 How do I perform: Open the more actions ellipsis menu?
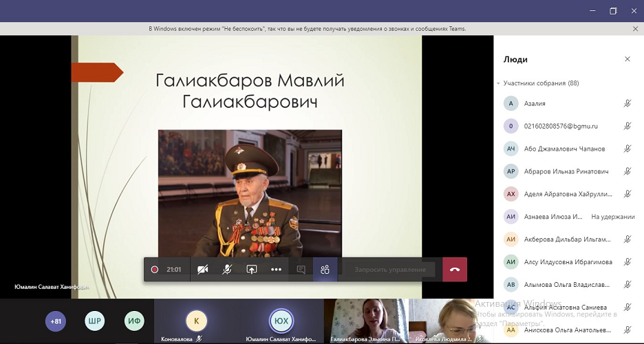pyautogui.click(x=277, y=270)
